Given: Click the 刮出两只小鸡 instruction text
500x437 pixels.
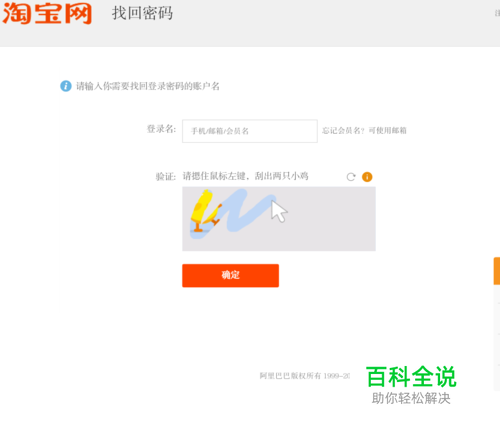Looking at the screenshot, I should (x=282, y=176).
